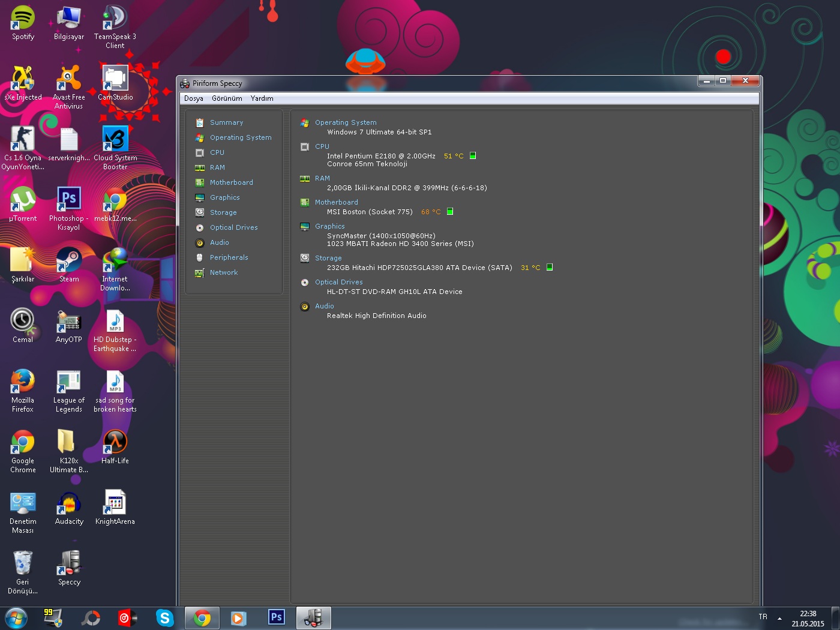Select the CamStudio desktop shortcut

coord(115,83)
